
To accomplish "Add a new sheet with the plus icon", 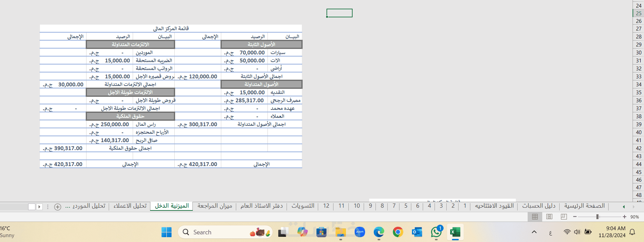I will [x=58, y=207].
